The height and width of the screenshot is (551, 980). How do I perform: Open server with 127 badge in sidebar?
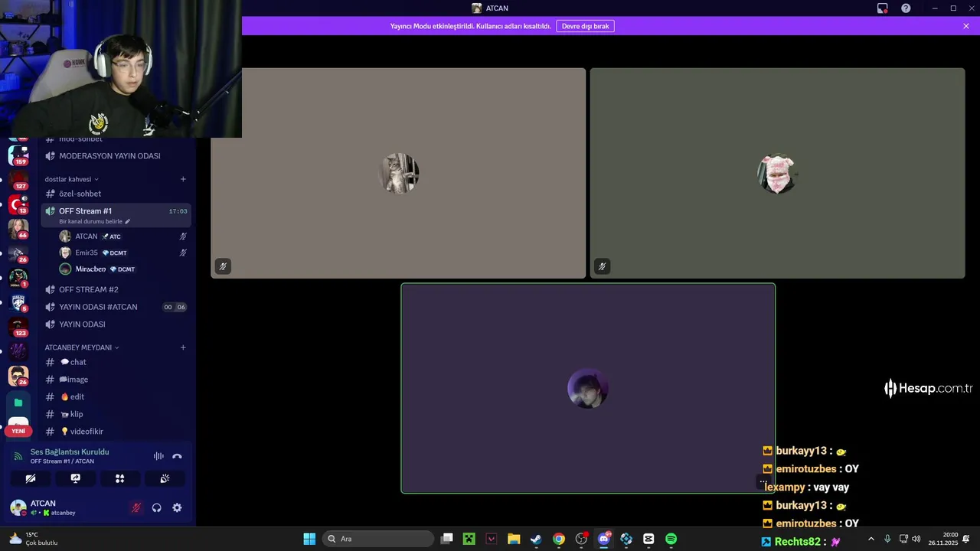click(x=18, y=180)
